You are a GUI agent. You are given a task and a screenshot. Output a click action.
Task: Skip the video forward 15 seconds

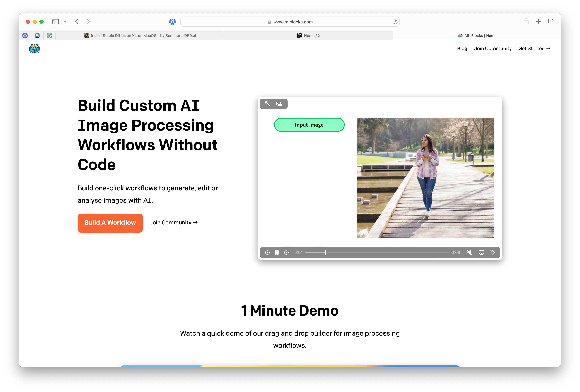coord(286,252)
